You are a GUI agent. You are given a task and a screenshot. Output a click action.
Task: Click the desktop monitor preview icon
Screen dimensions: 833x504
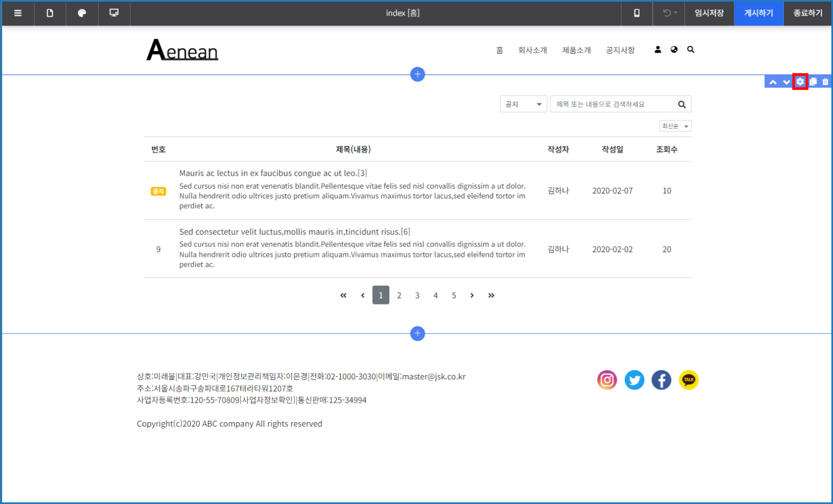pyautogui.click(x=114, y=13)
